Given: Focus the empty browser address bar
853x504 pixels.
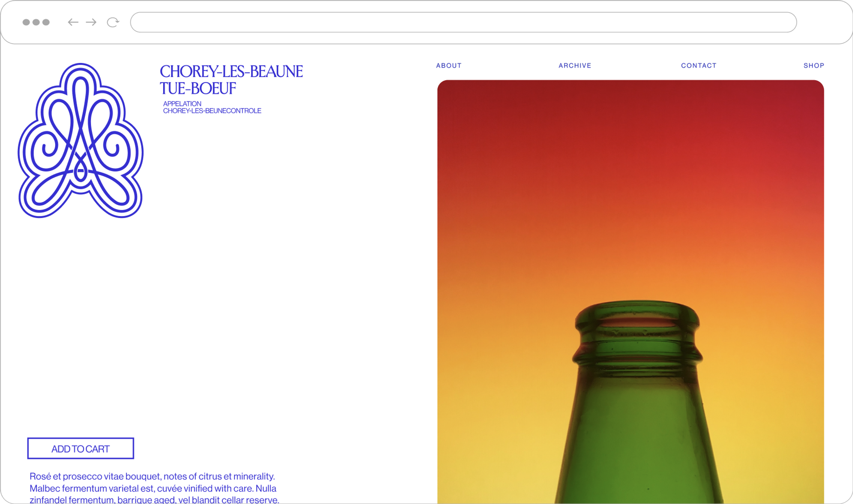Looking at the screenshot, I should click(463, 22).
